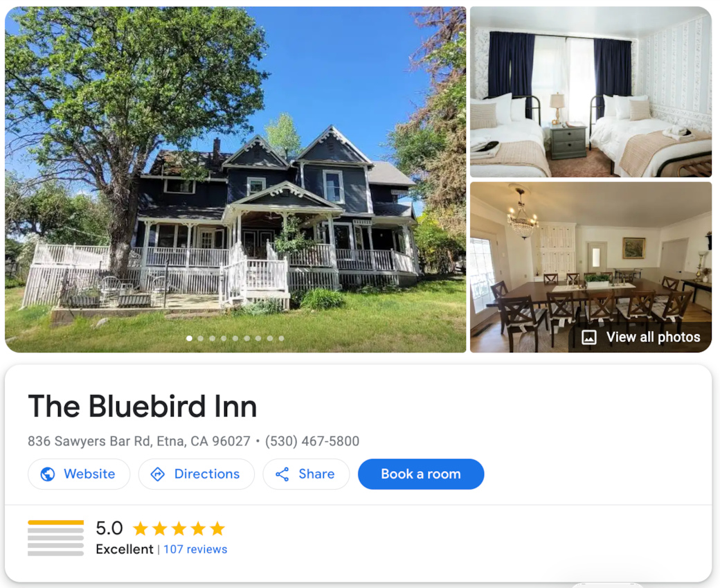
Task: Click the diamond arrow Directions icon
Action: (x=158, y=474)
